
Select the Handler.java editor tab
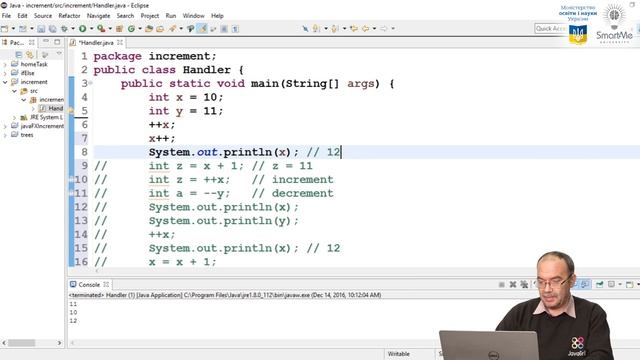[x=97, y=42]
